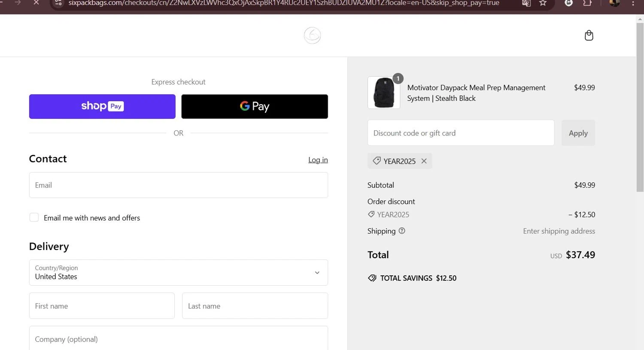Focus the Email input field
Screen dimensions: 644x350
coord(179,185)
